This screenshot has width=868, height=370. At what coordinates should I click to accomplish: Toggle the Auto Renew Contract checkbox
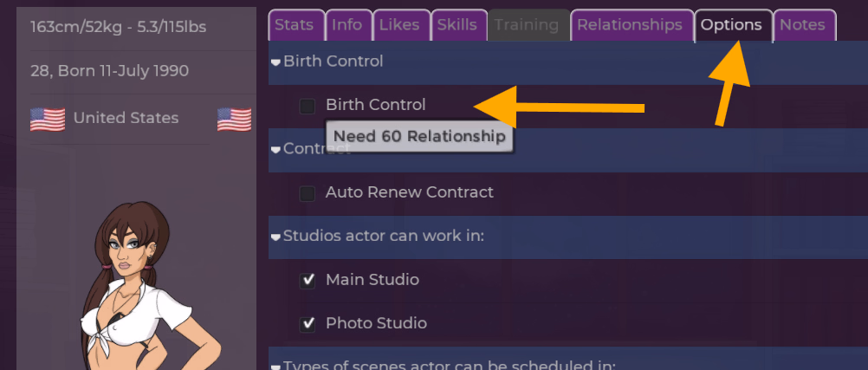pyautogui.click(x=308, y=193)
